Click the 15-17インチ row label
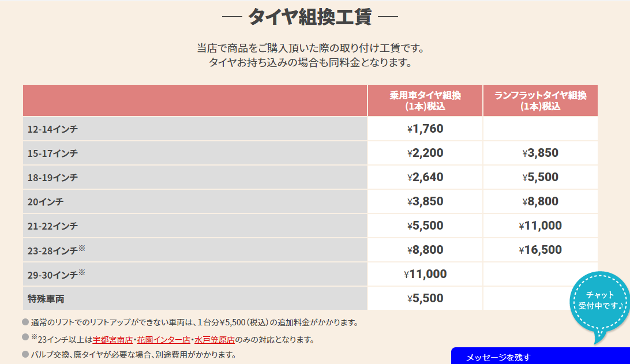The image size is (630, 364). (52, 153)
